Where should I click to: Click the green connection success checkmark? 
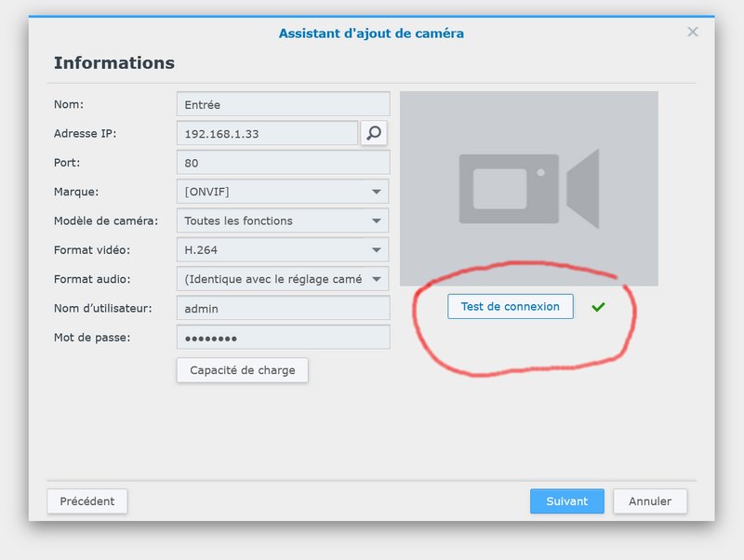click(598, 307)
